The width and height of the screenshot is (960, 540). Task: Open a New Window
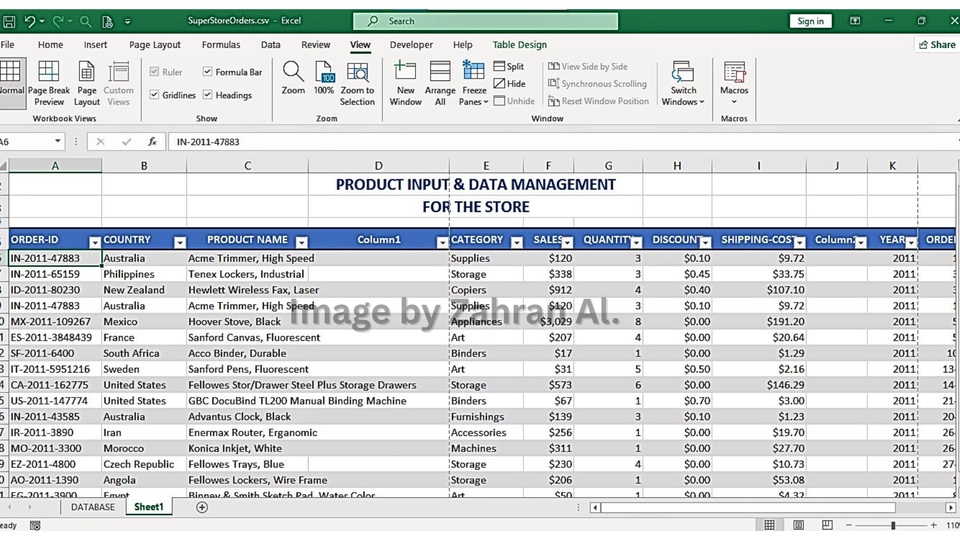click(x=405, y=82)
